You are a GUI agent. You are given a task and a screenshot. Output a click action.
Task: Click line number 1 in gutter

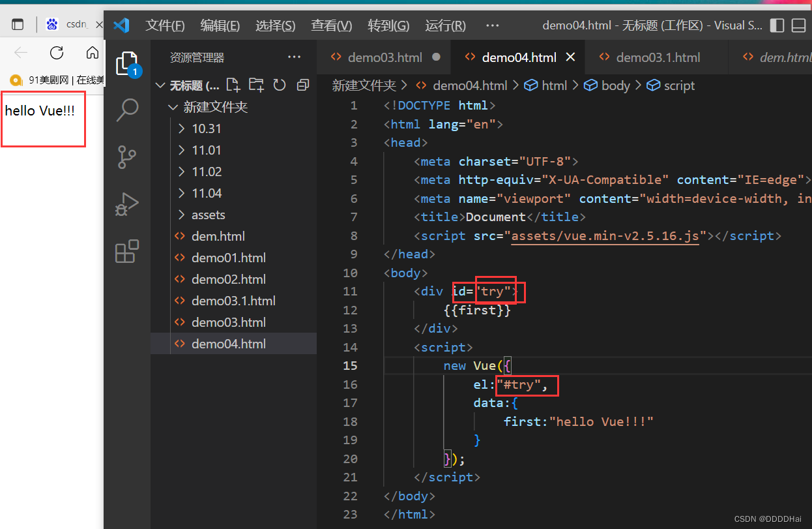coord(354,105)
